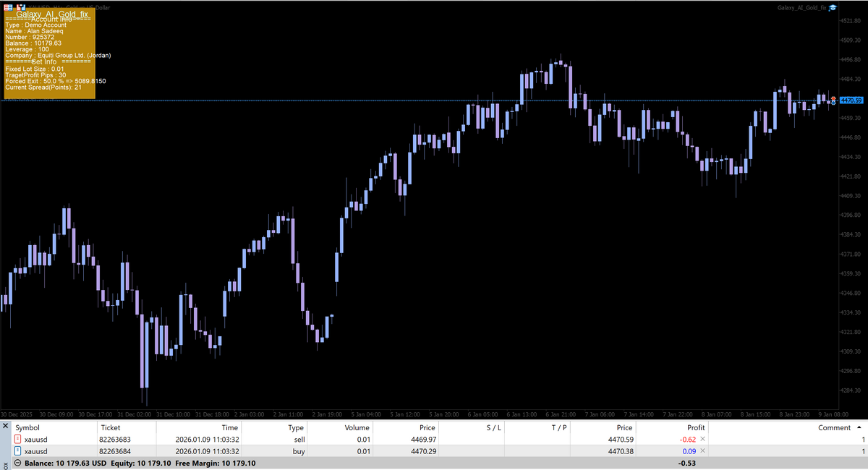Collapse the balance summary row

click(17, 463)
